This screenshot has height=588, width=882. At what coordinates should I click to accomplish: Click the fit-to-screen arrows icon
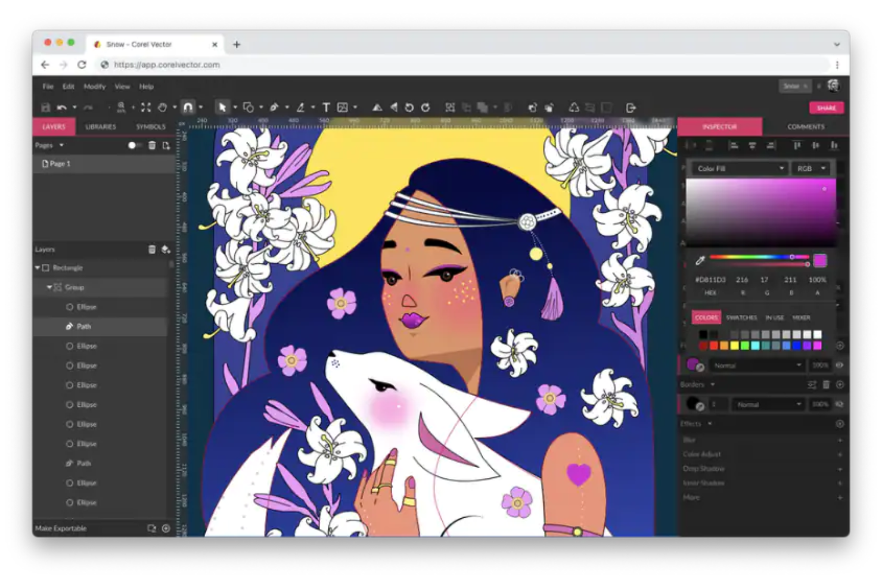(145, 108)
